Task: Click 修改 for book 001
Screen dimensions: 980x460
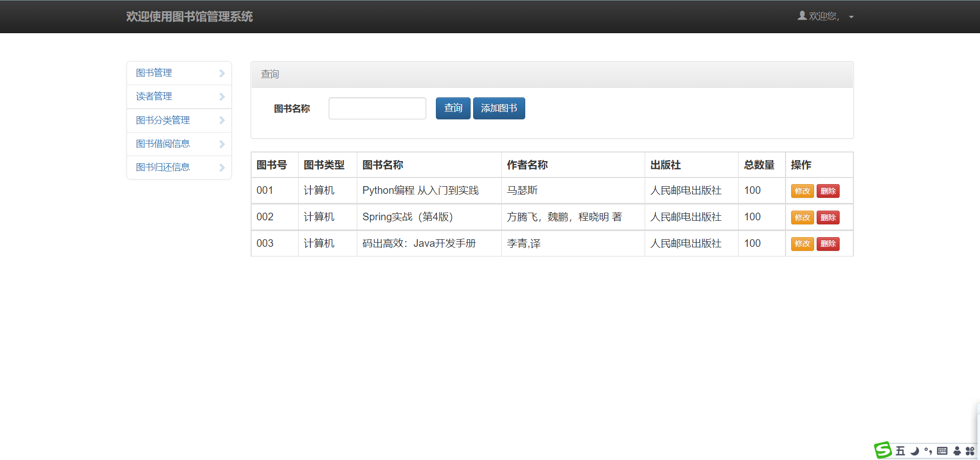Action: [x=802, y=191]
